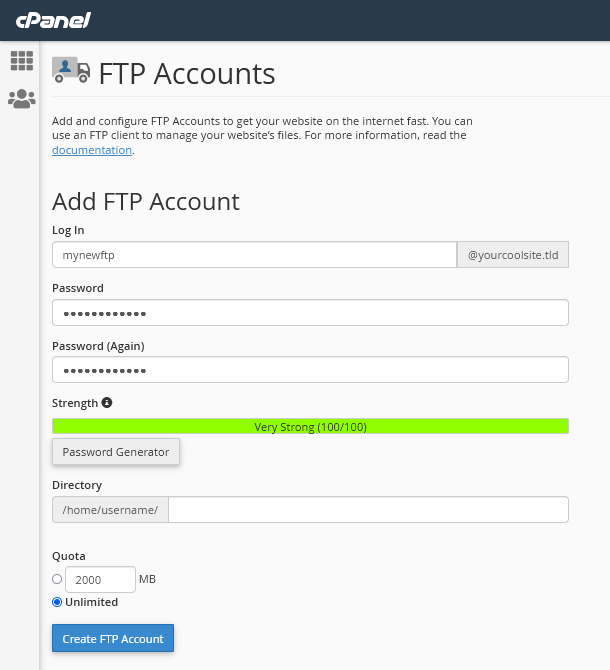This screenshot has height=670, width=610.
Task: Focus the Log In username field
Action: (x=254, y=255)
